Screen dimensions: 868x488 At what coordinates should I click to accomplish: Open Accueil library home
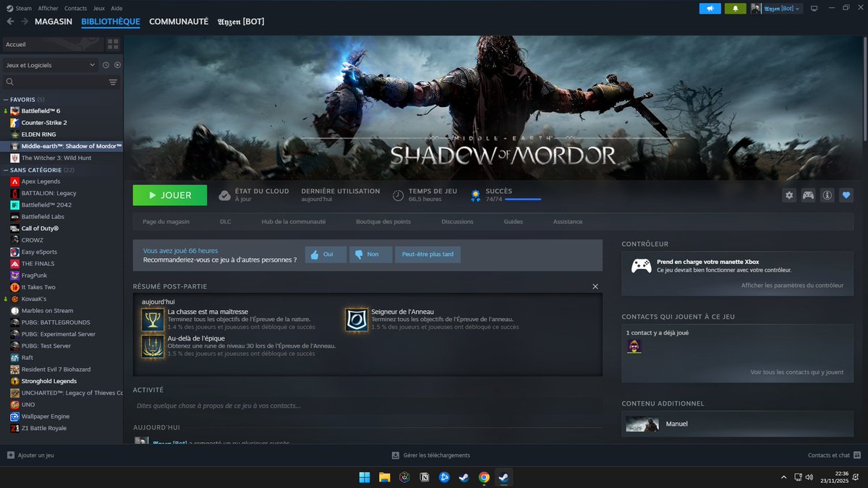pyautogui.click(x=53, y=44)
